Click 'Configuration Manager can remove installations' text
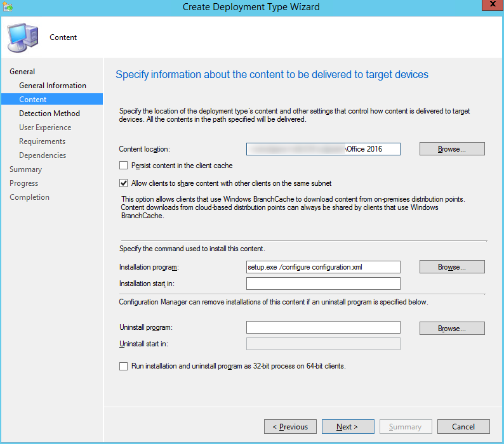504x444 pixels. coord(274,302)
